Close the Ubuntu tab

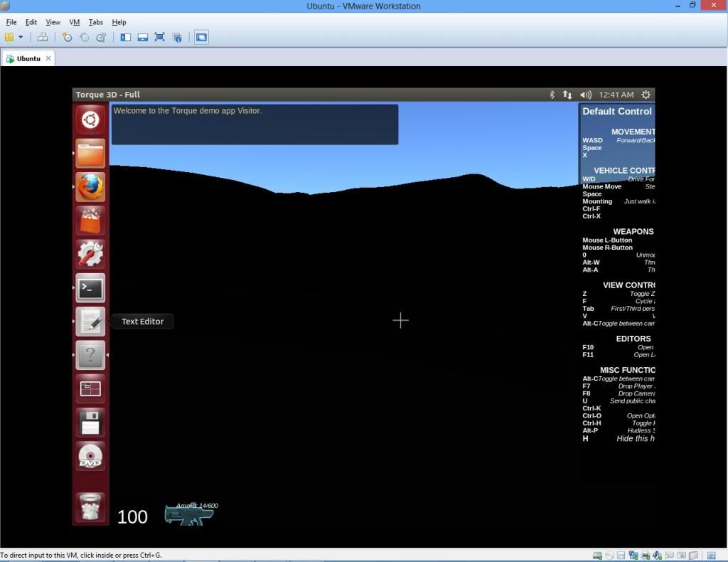pos(48,58)
